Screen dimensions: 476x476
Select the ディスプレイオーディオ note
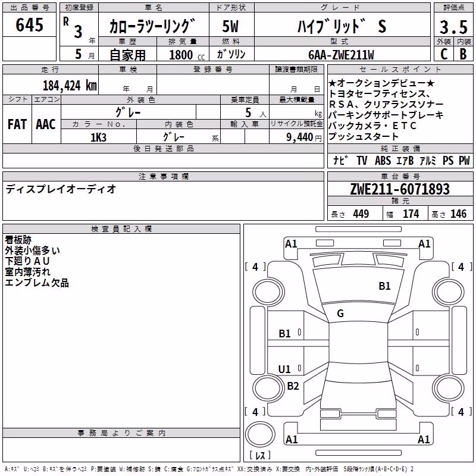61,189
